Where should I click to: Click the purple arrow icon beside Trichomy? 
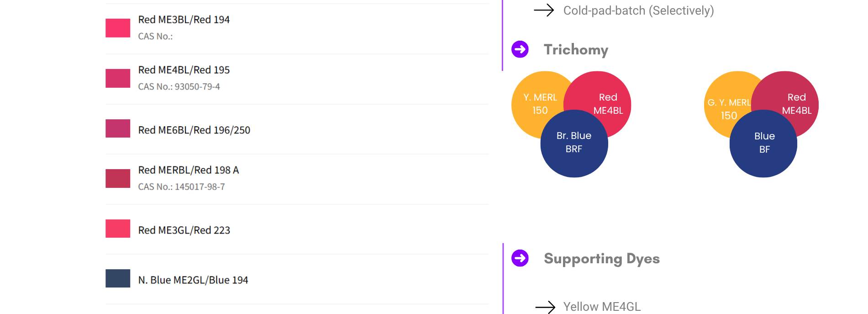pos(520,49)
